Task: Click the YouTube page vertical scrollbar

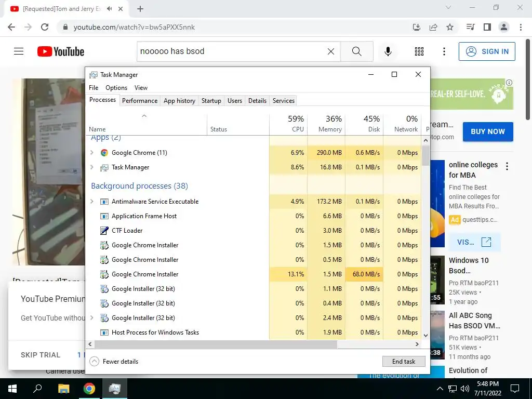Action: click(x=528, y=79)
